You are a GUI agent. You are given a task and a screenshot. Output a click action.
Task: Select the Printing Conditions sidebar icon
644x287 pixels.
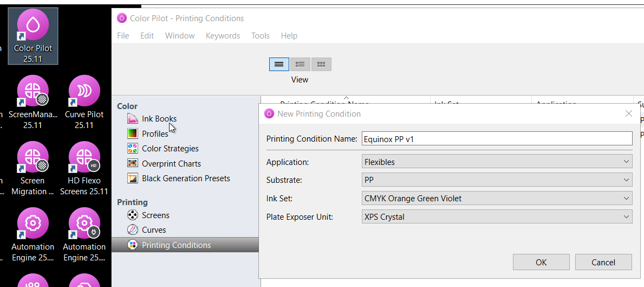click(132, 245)
